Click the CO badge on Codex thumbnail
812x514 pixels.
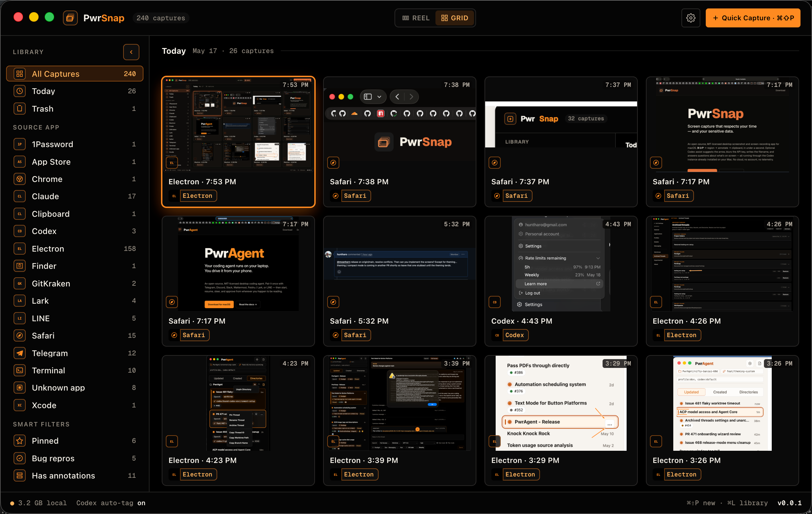click(495, 302)
